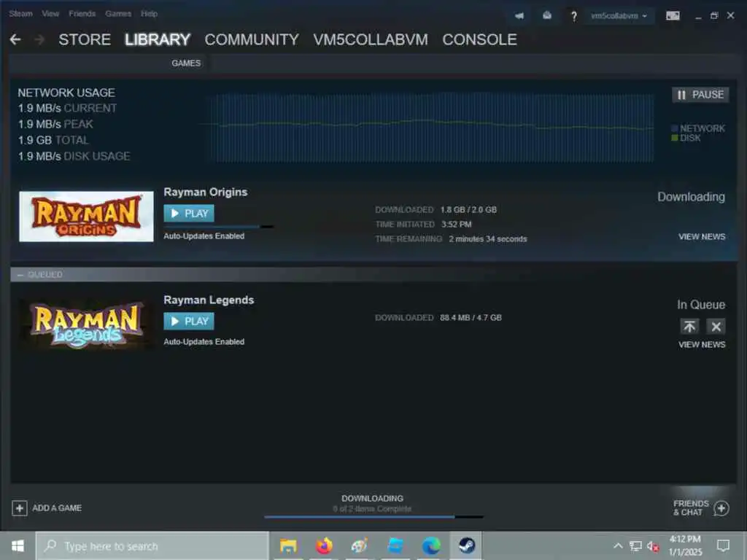Click the '2 minutes 34 seconds' value

click(x=488, y=239)
